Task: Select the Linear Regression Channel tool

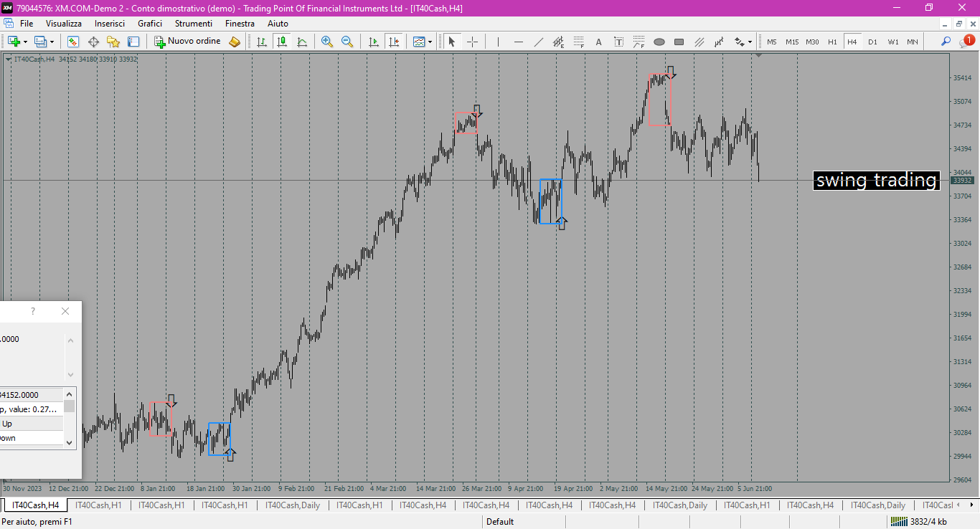Action: [x=719, y=42]
